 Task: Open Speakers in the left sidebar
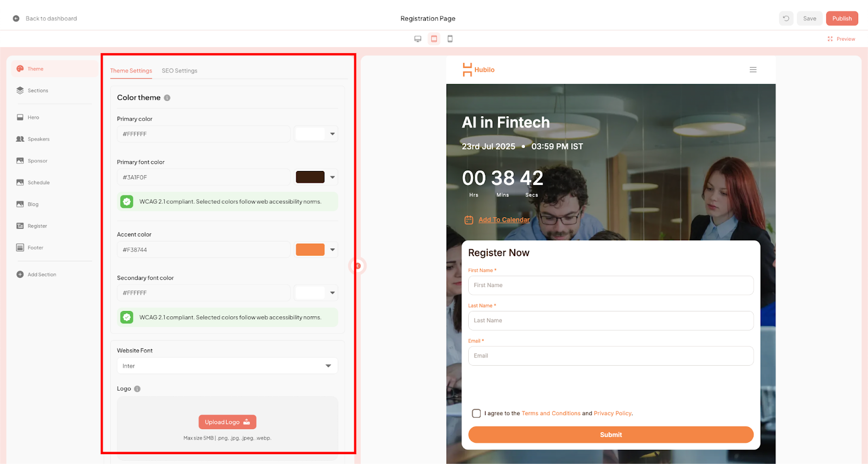coord(38,139)
